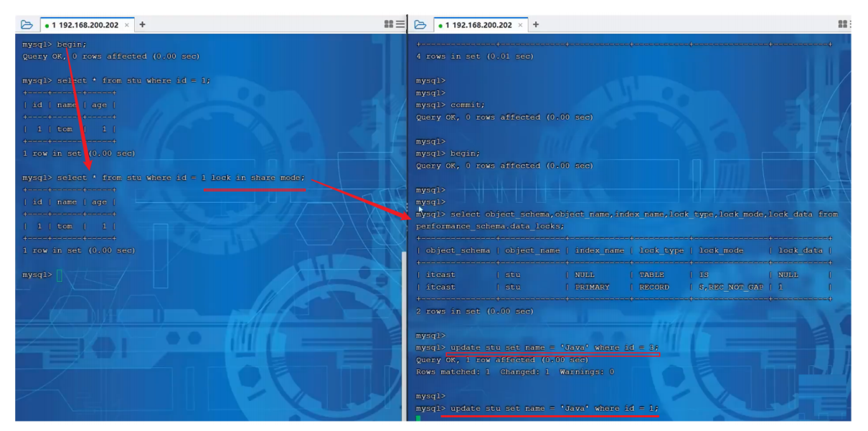Select right pane's 192.168.200.202 session tab
868x431 pixels.
pyautogui.click(x=479, y=24)
